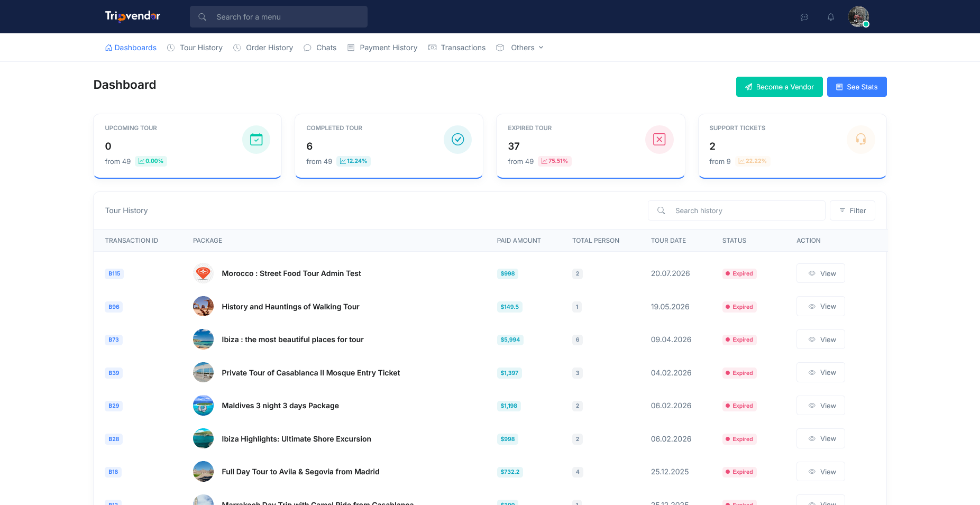
Task: View booking B29 details
Action: (x=821, y=406)
